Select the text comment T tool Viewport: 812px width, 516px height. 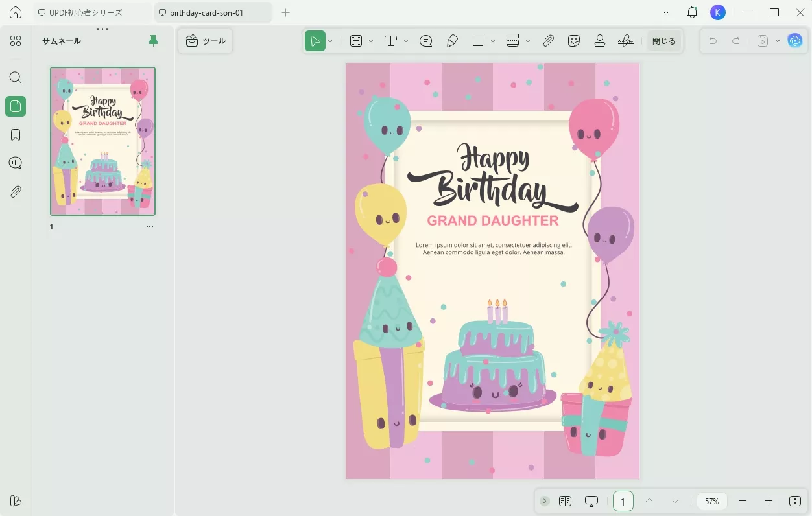(390, 41)
